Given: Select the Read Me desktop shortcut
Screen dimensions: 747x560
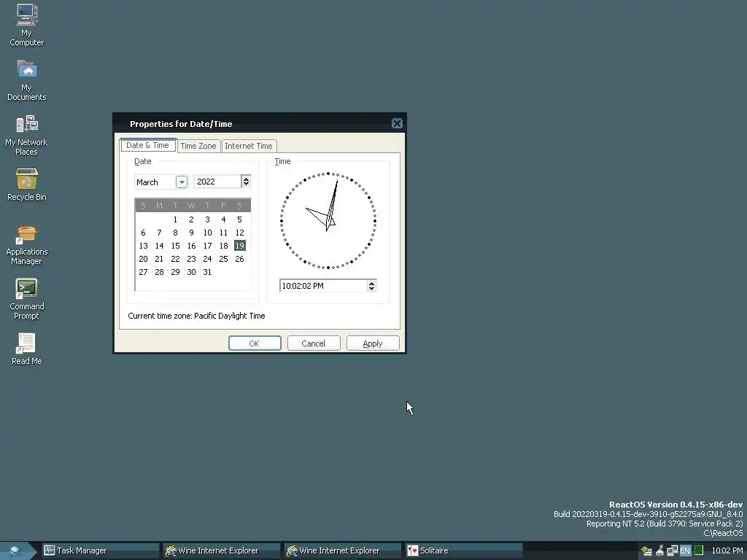Looking at the screenshot, I should [27, 349].
